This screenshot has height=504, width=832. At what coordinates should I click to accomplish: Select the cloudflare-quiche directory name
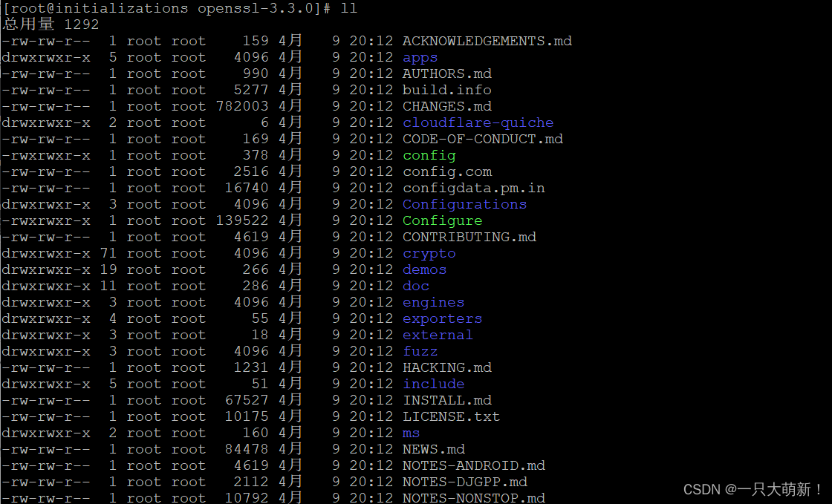(x=478, y=123)
